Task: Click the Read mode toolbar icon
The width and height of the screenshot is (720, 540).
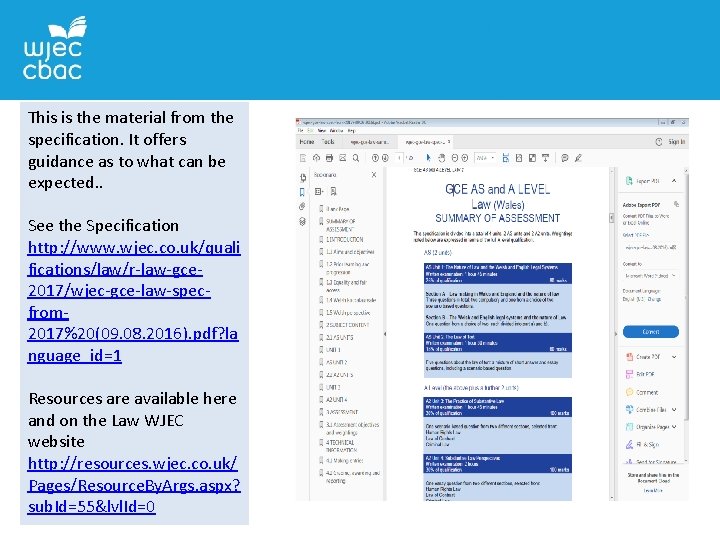Action: click(x=546, y=158)
